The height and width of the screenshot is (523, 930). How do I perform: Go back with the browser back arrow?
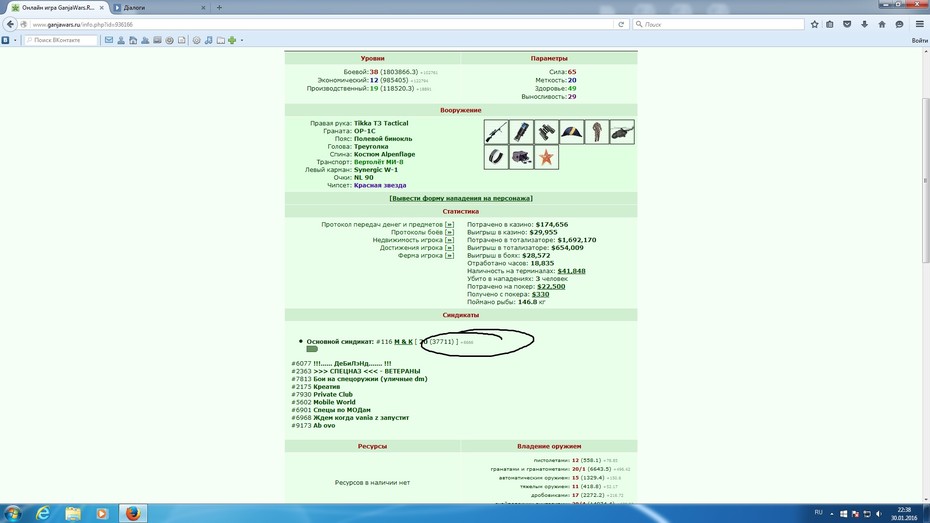pyautogui.click(x=10, y=24)
